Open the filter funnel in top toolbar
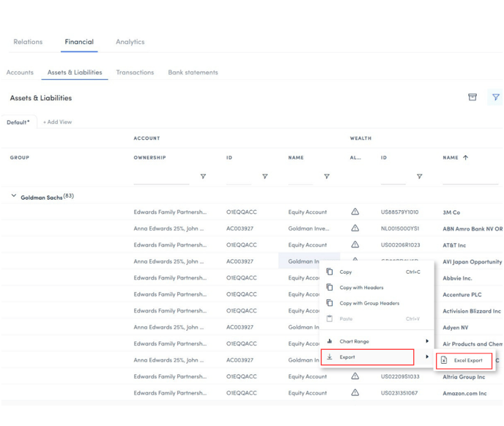 [x=495, y=97]
